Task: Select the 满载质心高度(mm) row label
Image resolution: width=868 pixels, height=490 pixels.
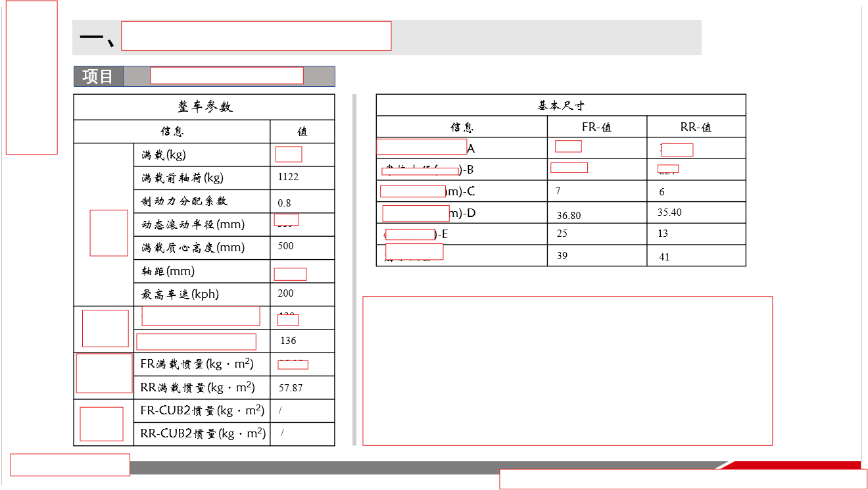Action: pyautogui.click(x=193, y=248)
